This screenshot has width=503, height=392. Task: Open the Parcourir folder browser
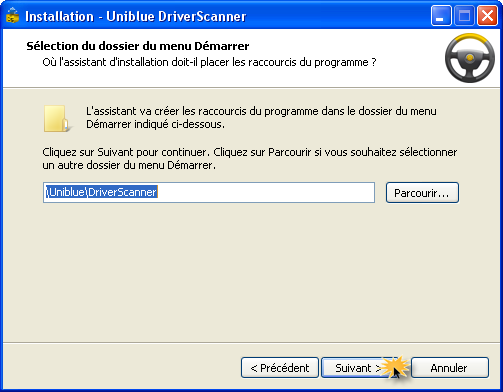[422, 193]
